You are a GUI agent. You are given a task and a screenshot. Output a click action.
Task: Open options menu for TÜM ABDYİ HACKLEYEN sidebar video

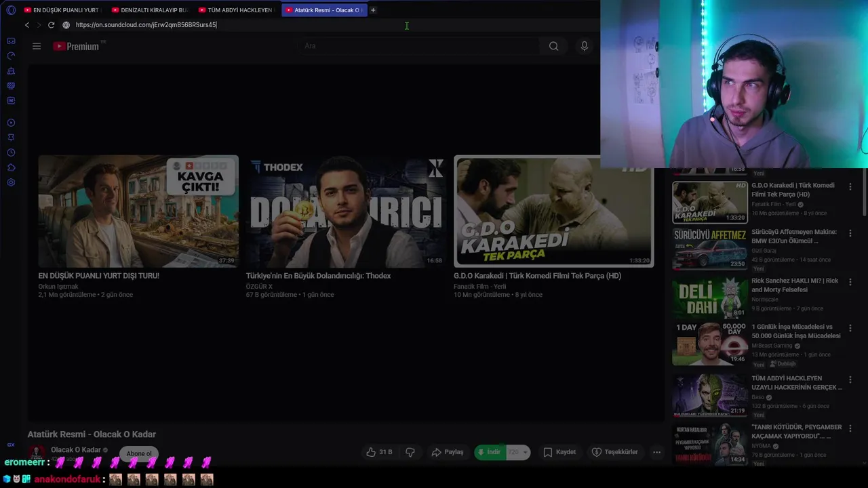pyautogui.click(x=850, y=380)
